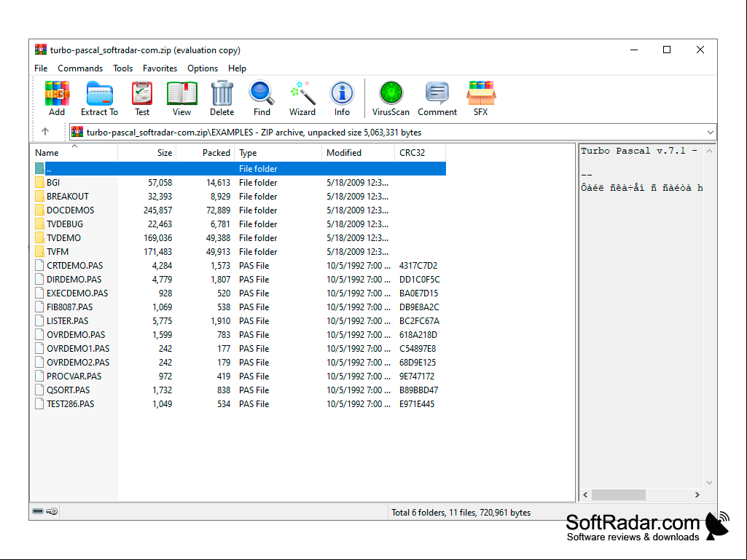Run the Test archive tool

coord(142,93)
